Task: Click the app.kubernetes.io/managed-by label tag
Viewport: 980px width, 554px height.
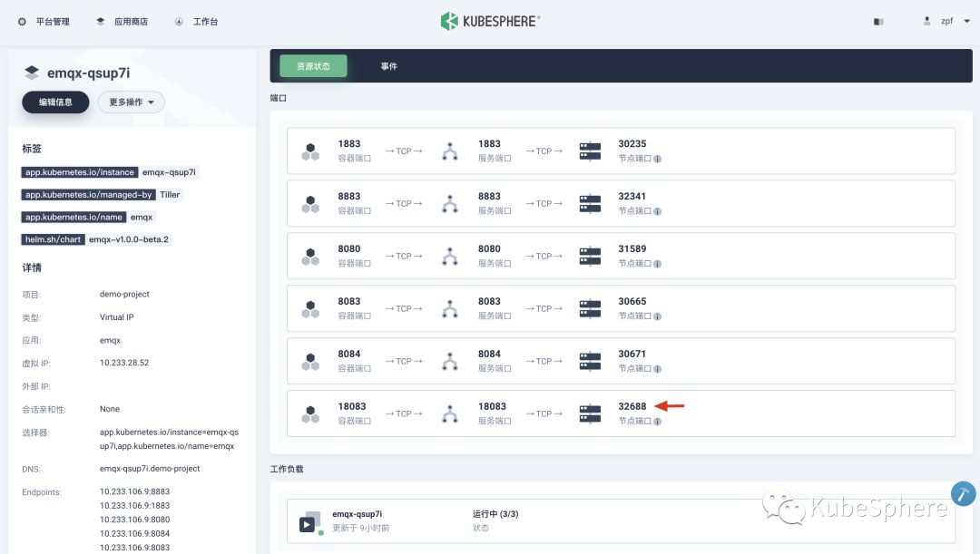Action: pos(88,195)
